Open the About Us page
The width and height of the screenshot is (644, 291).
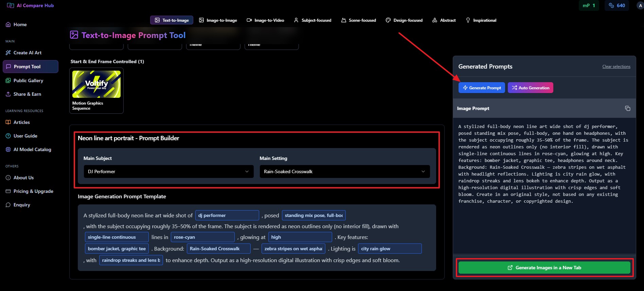tap(31, 178)
